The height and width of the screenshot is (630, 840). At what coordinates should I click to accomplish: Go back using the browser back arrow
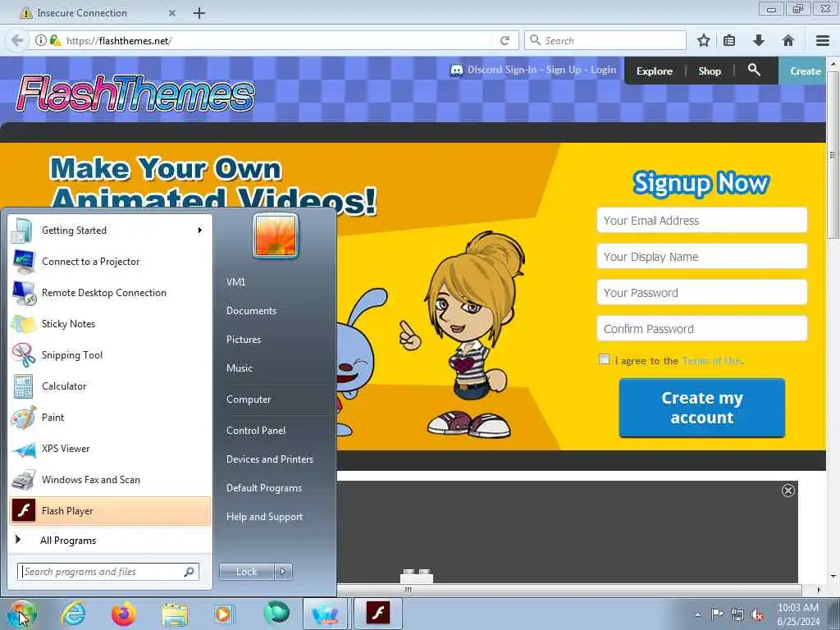(17, 40)
